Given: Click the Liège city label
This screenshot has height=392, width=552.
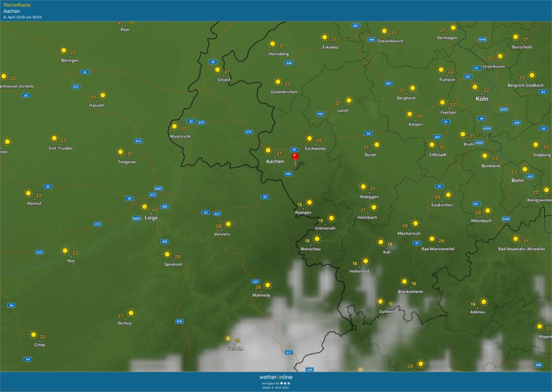Looking at the screenshot, I should point(151,218).
